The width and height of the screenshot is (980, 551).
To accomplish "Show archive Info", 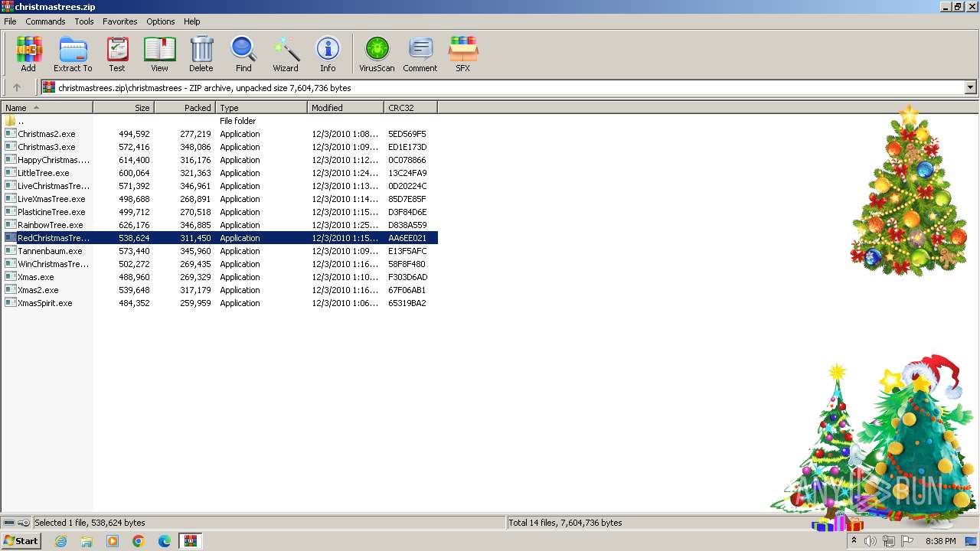I will 328,54.
